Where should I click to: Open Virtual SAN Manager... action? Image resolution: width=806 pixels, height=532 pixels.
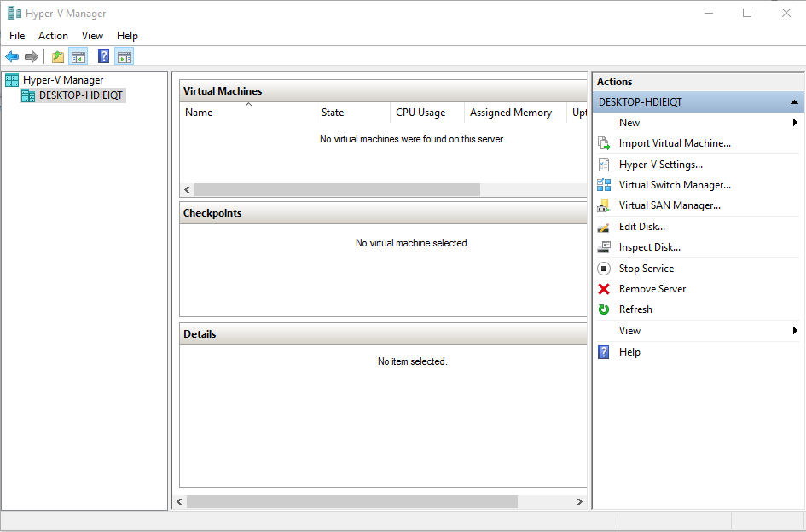[x=670, y=205]
